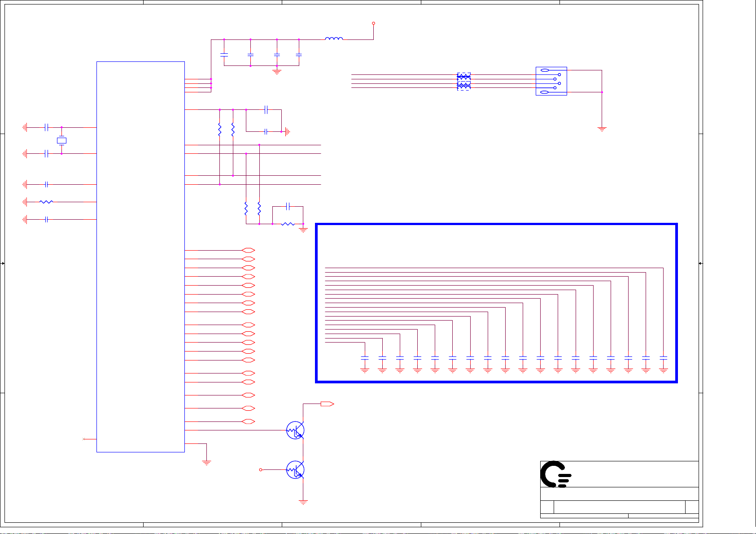Click inside the large blue IC body rectangle
The image size is (756, 534).
click(x=140, y=256)
